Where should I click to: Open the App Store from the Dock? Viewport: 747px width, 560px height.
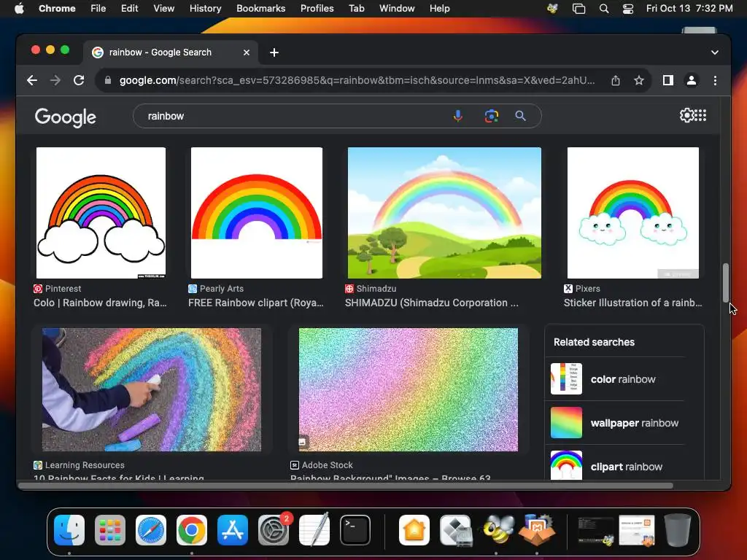tap(233, 530)
